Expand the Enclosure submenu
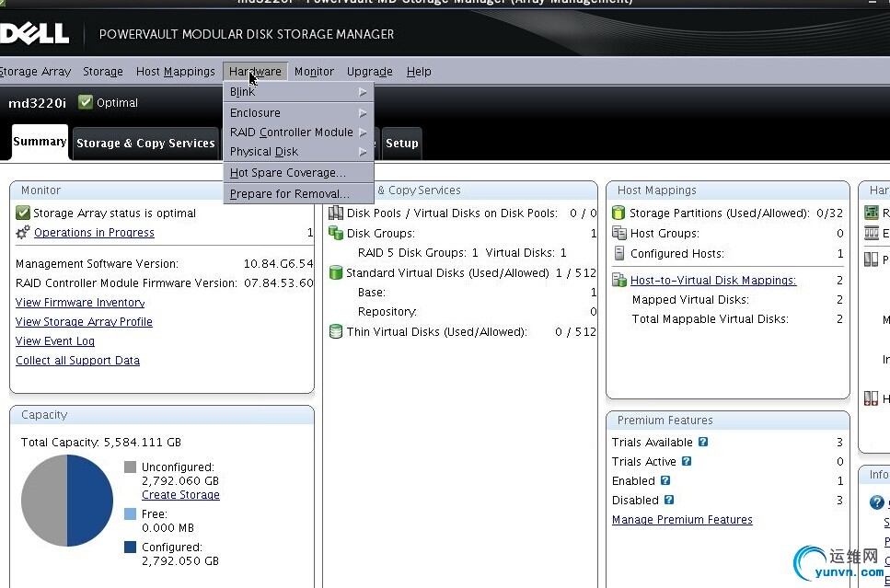This screenshot has width=890, height=588. [298, 113]
